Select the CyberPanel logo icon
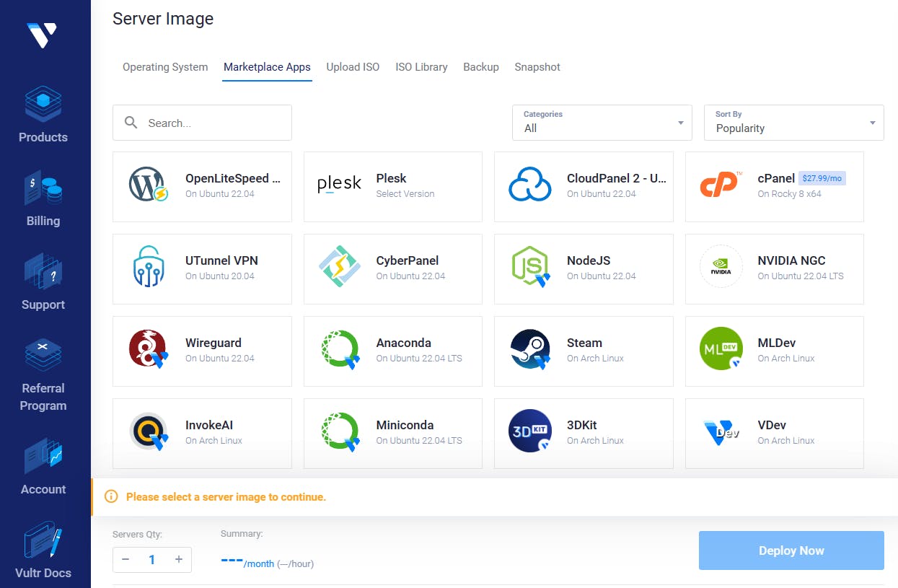The height and width of the screenshot is (588, 898). (x=340, y=267)
